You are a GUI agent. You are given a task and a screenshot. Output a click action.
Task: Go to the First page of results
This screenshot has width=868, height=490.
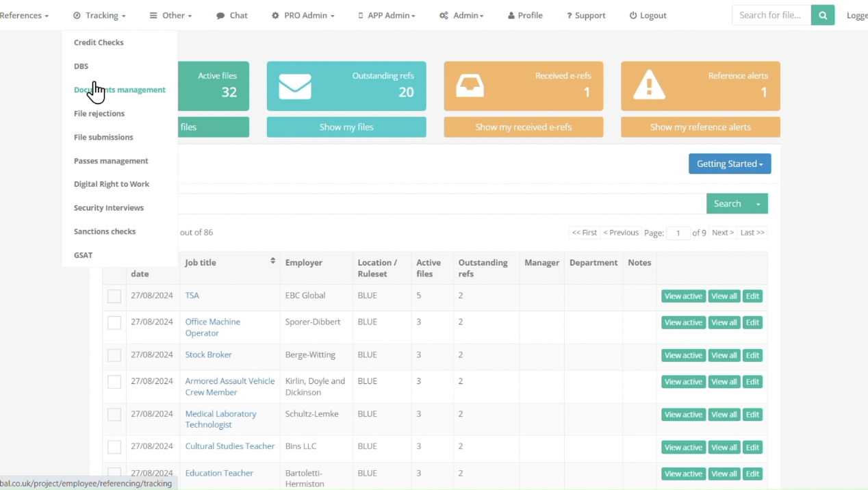pos(585,233)
